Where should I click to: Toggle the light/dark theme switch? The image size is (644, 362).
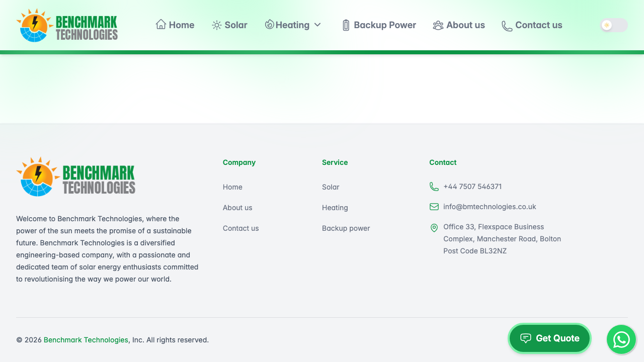click(613, 25)
